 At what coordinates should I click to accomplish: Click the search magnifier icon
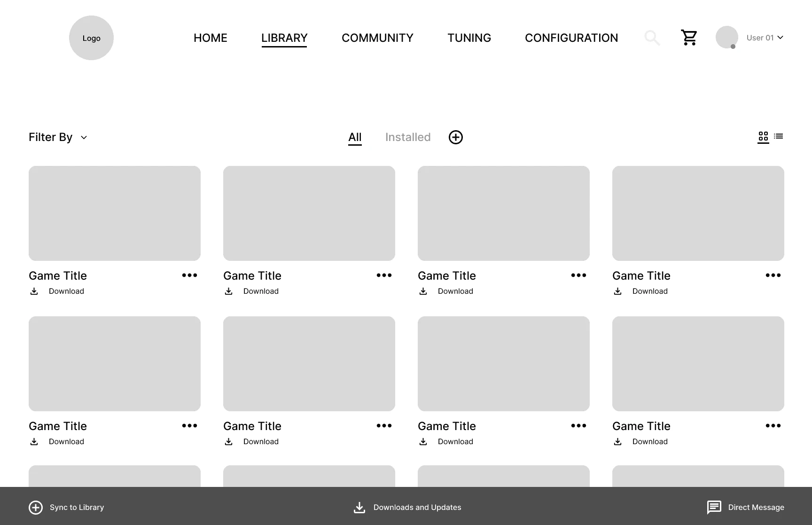pos(652,38)
